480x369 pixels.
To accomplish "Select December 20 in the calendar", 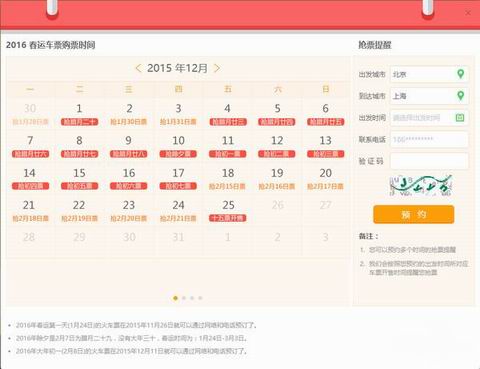I will pyautogui.click(x=326, y=178).
